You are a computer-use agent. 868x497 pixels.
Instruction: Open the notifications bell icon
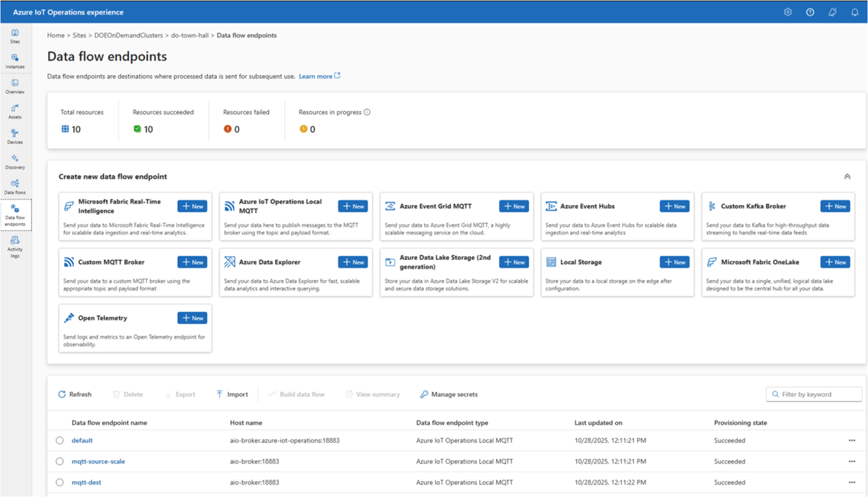[855, 13]
